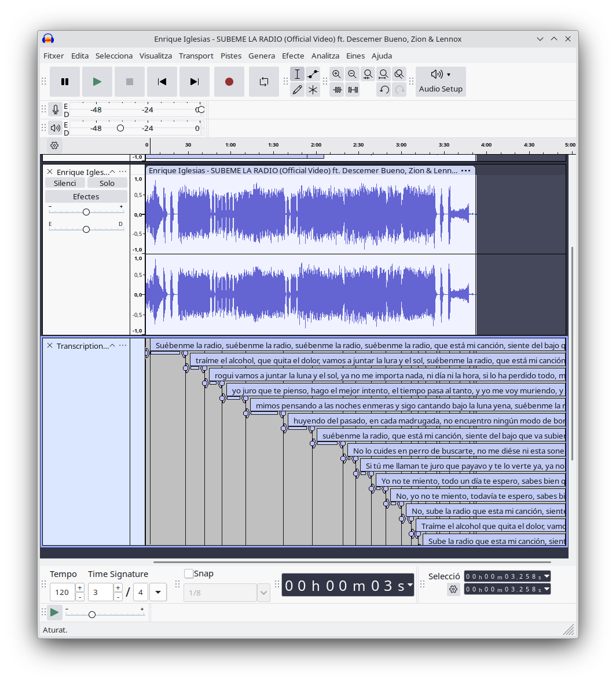Activate the Multi-tool asterisk icon
Image resolution: width=616 pixels, height=683 pixels.
313,90
